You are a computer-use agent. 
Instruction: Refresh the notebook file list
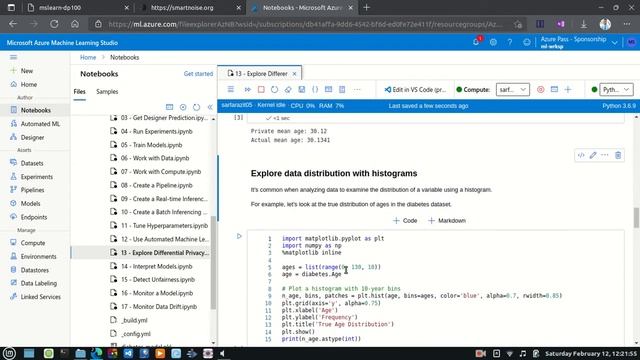(196, 107)
